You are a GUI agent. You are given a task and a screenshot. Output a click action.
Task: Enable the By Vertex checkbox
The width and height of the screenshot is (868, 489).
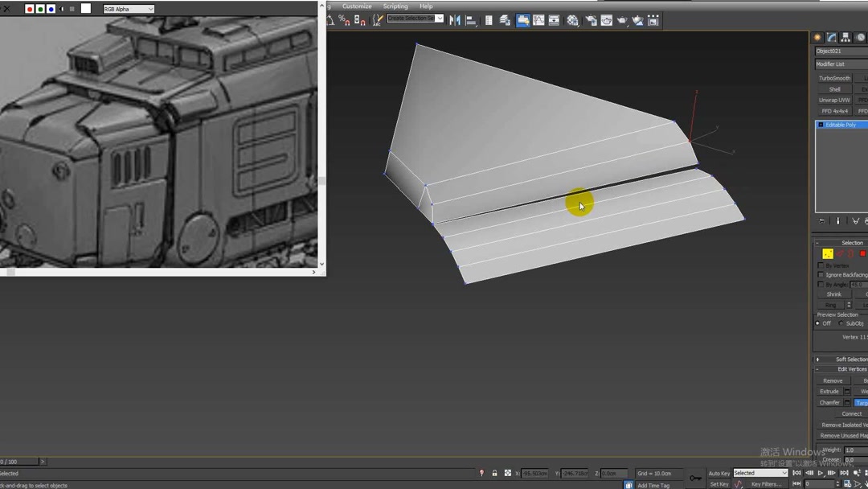point(821,265)
